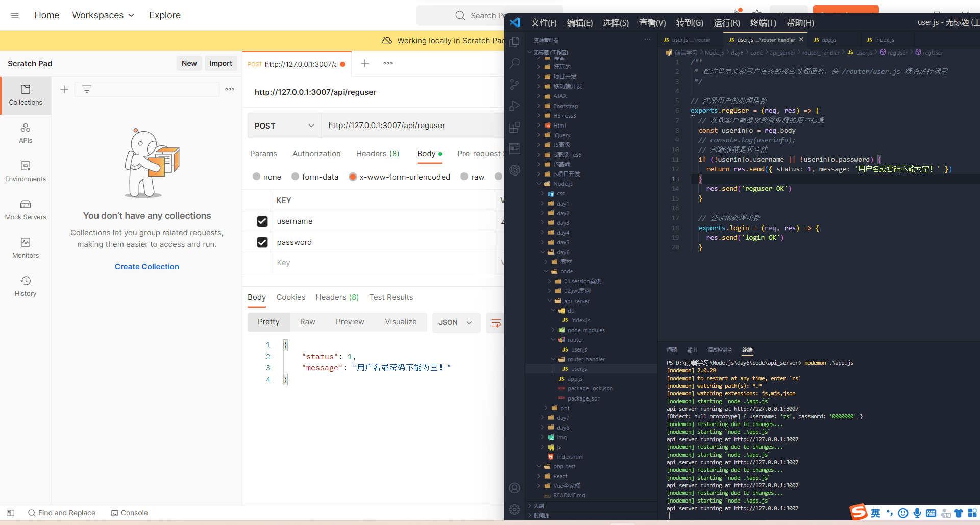Open the Test Results response tab
The image size is (980, 525).
pyautogui.click(x=391, y=297)
